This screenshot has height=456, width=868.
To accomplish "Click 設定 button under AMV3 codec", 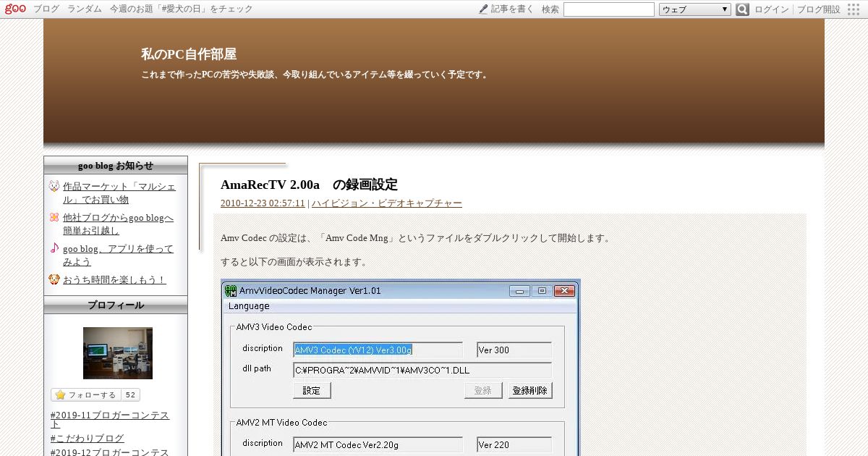I will (x=312, y=390).
